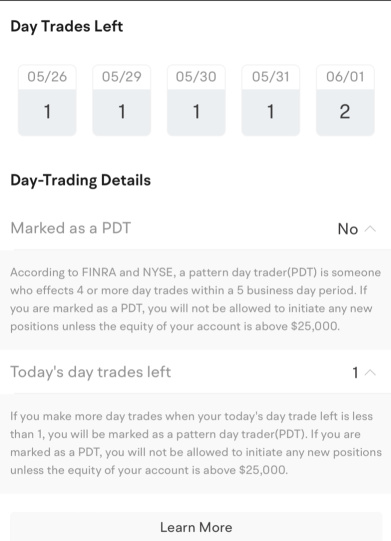Open the Learn More button
Image resolution: width=391 pixels, height=541 pixels.
196,527
